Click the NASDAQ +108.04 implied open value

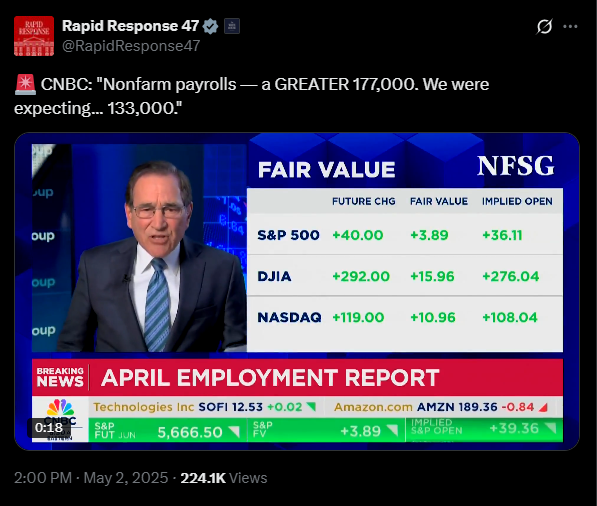click(x=509, y=317)
